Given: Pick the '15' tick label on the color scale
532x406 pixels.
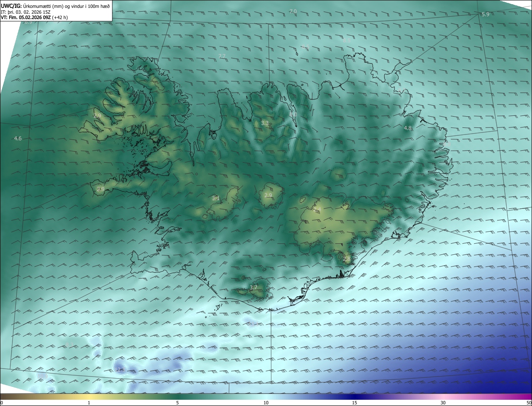Looking at the screenshot, I should (x=355, y=403).
